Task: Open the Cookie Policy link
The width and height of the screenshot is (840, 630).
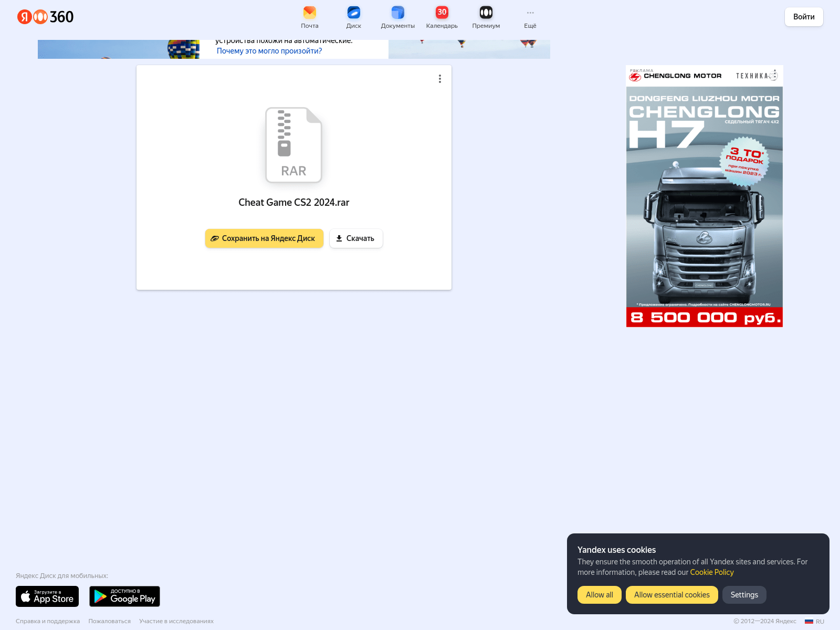Action: click(x=712, y=572)
